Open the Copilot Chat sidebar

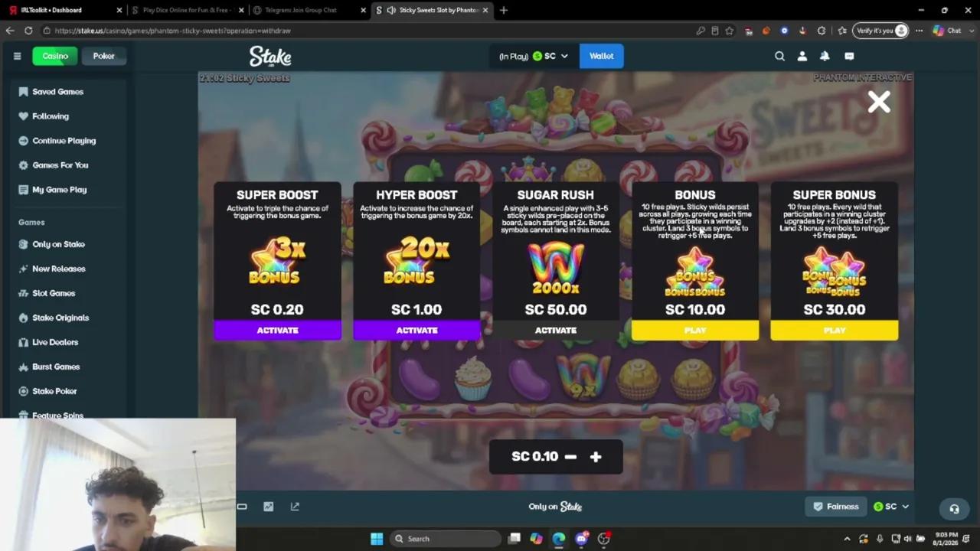947,31
